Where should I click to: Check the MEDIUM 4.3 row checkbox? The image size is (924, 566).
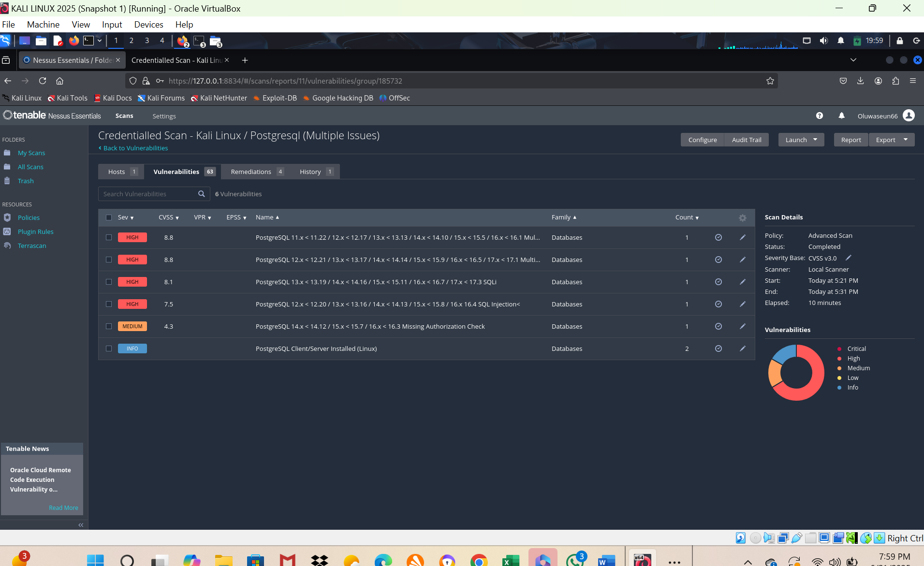click(109, 326)
